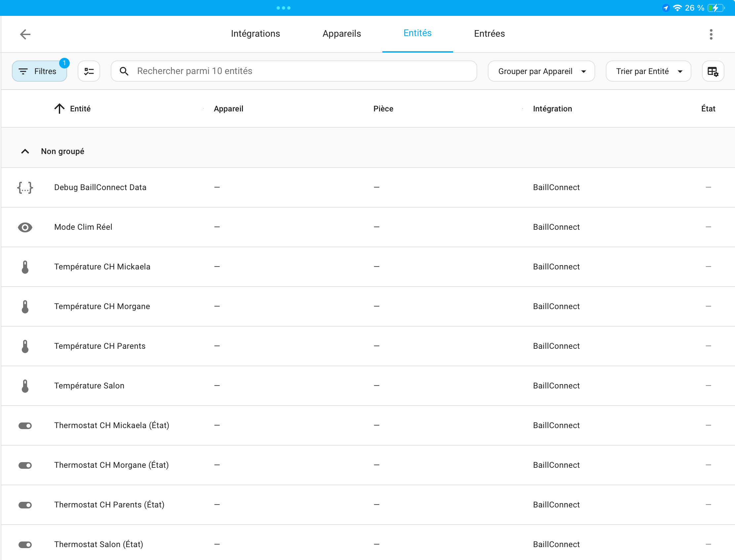Tap the Wi-Fi status icon
The width and height of the screenshot is (735, 560).
(x=677, y=8)
